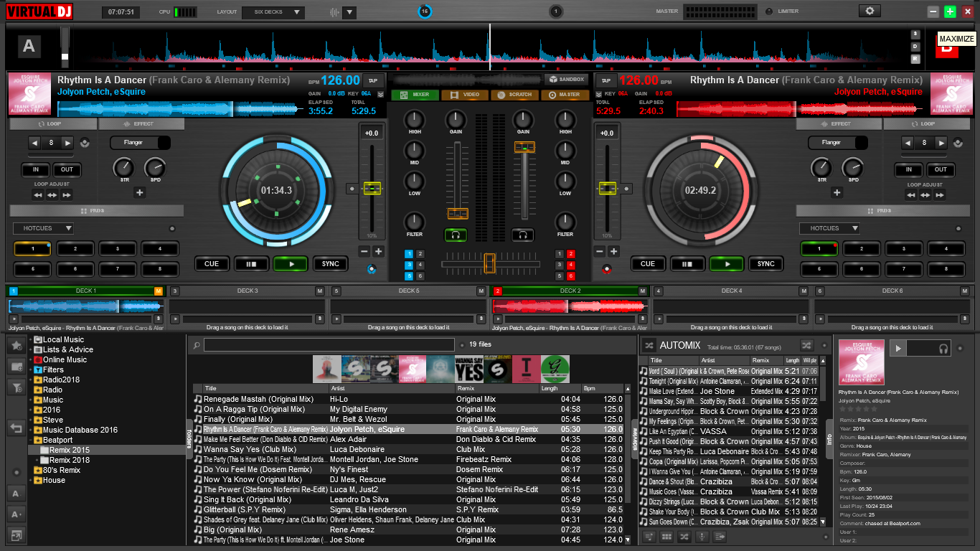This screenshot has width=980, height=551.
Task: Open the VirtualDJ settings gear
Action: coord(870,11)
